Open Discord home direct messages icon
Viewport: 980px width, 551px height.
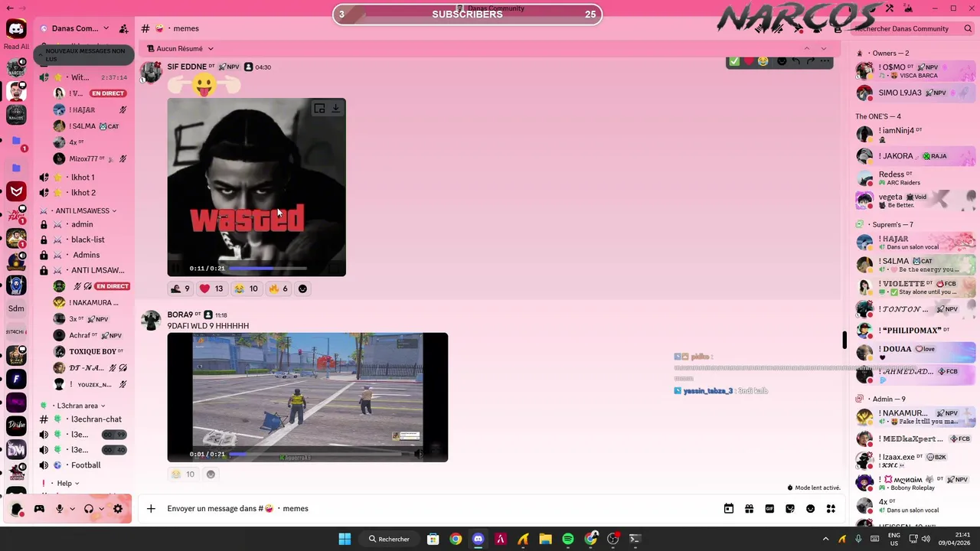(16, 29)
